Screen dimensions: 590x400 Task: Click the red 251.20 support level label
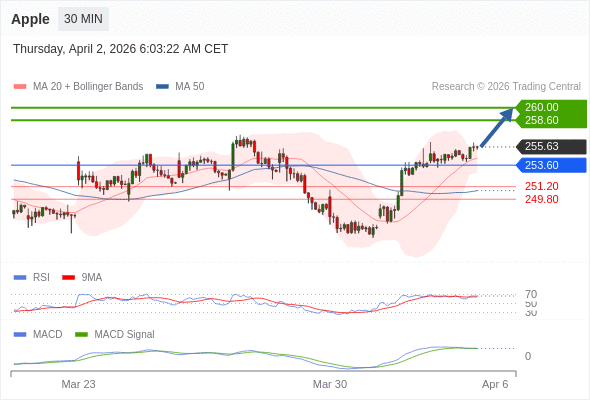coord(541,186)
